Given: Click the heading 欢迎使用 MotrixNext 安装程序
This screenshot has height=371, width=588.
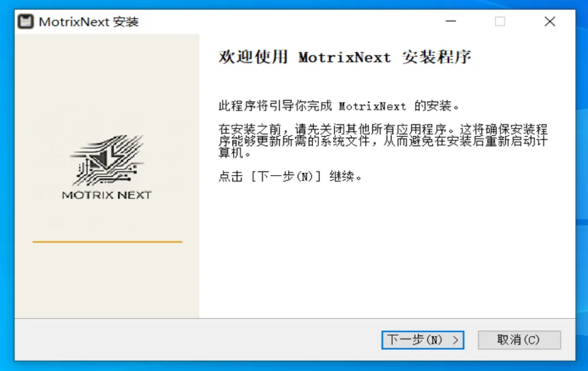Looking at the screenshot, I should 345,57.
